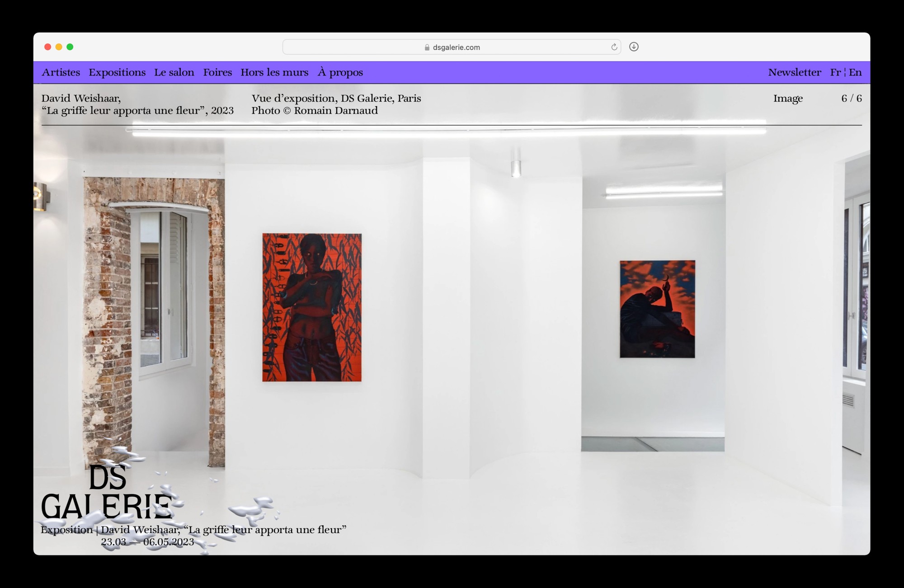Click the Image label in header

pyautogui.click(x=788, y=99)
